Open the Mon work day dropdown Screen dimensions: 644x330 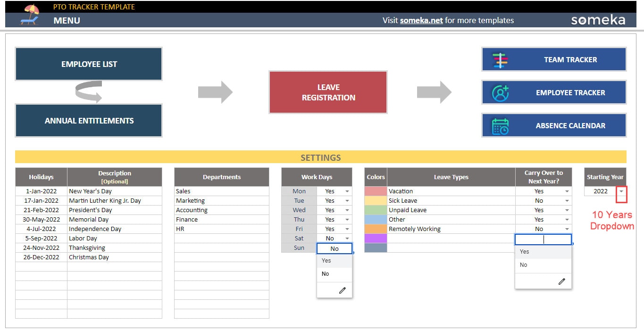(347, 191)
